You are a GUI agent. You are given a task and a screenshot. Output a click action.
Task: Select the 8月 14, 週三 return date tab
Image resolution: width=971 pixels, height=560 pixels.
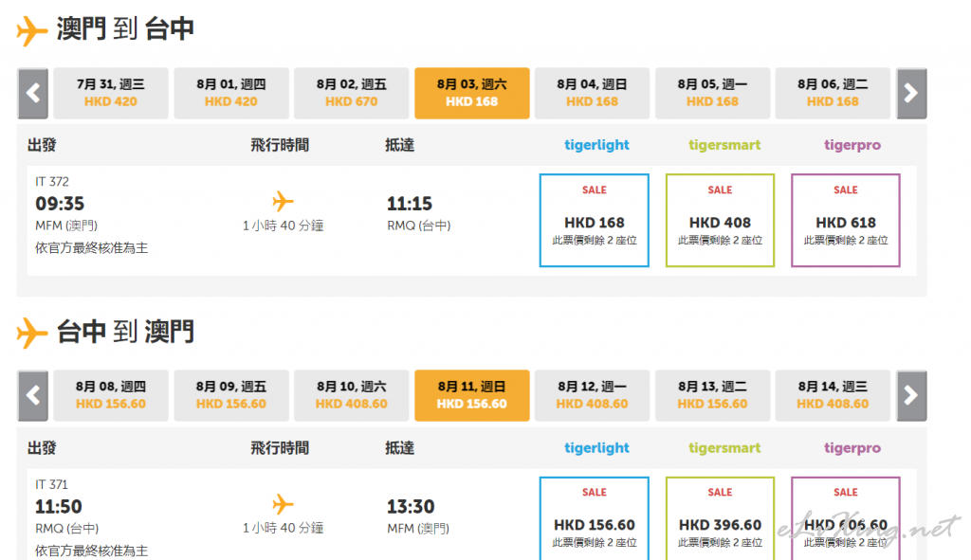(x=833, y=396)
